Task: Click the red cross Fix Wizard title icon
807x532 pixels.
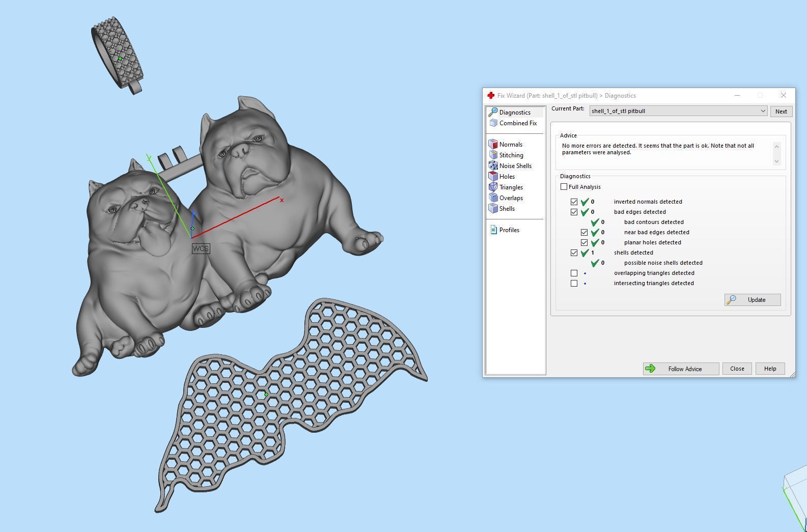Action: point(491,95)
